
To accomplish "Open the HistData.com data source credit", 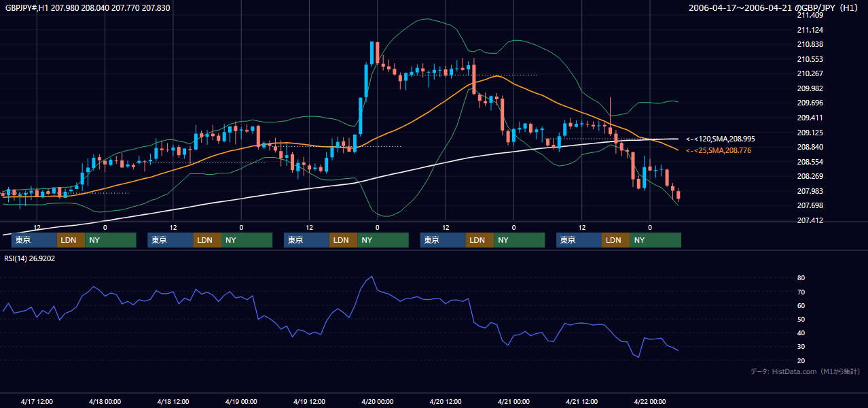I will 806,371.
